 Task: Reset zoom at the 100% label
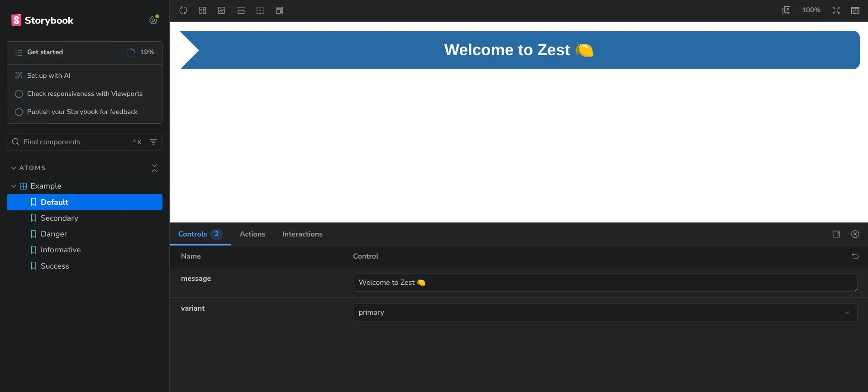811,10
